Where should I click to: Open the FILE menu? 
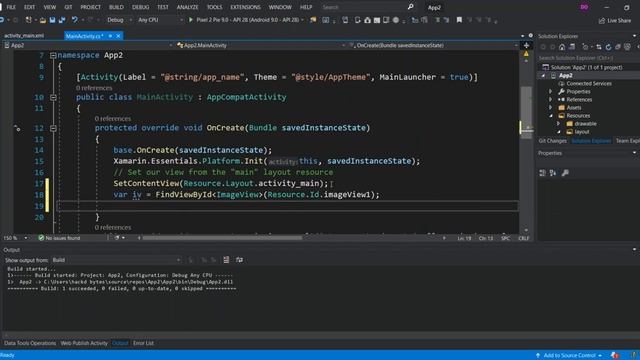click(11, 7)
